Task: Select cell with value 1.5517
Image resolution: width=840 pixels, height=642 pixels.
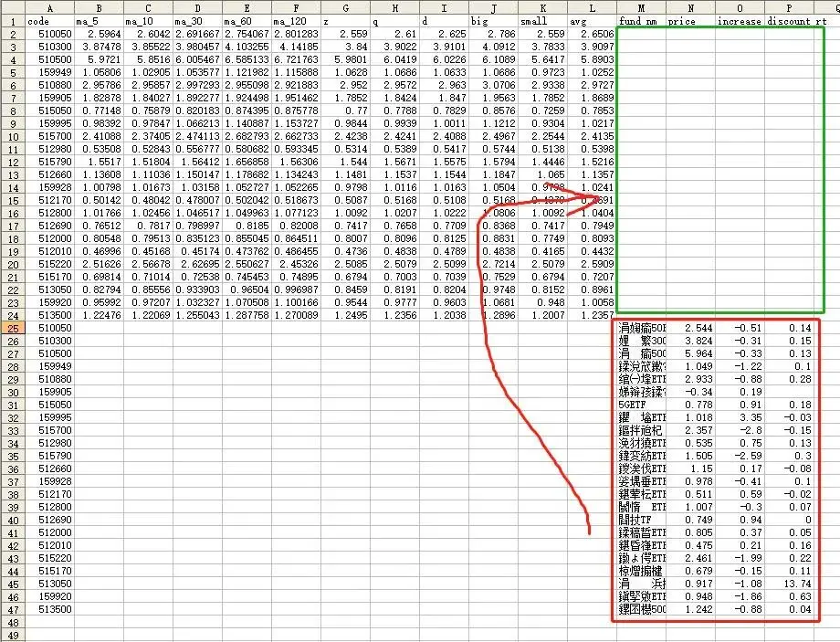Action: point(100,162)
